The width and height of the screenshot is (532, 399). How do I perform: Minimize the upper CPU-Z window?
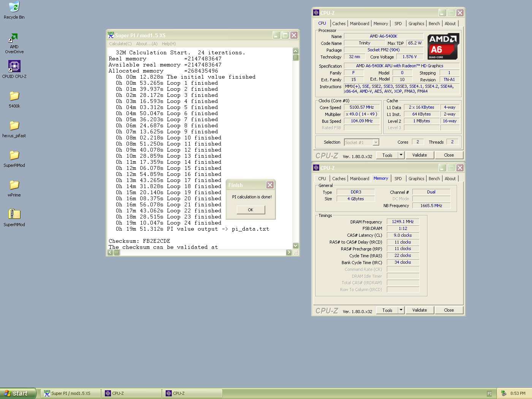(x=442, y=13)
